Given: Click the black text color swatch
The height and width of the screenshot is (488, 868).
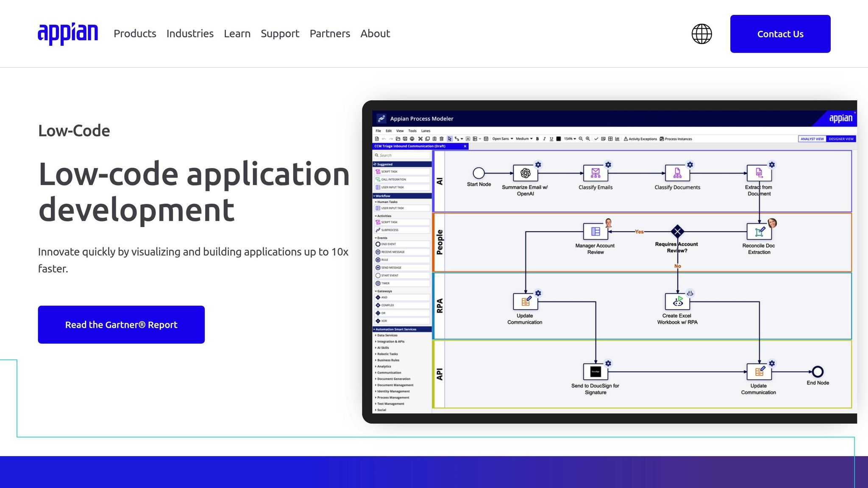Looking at the screenshot, I should click(x=559, y=139).
